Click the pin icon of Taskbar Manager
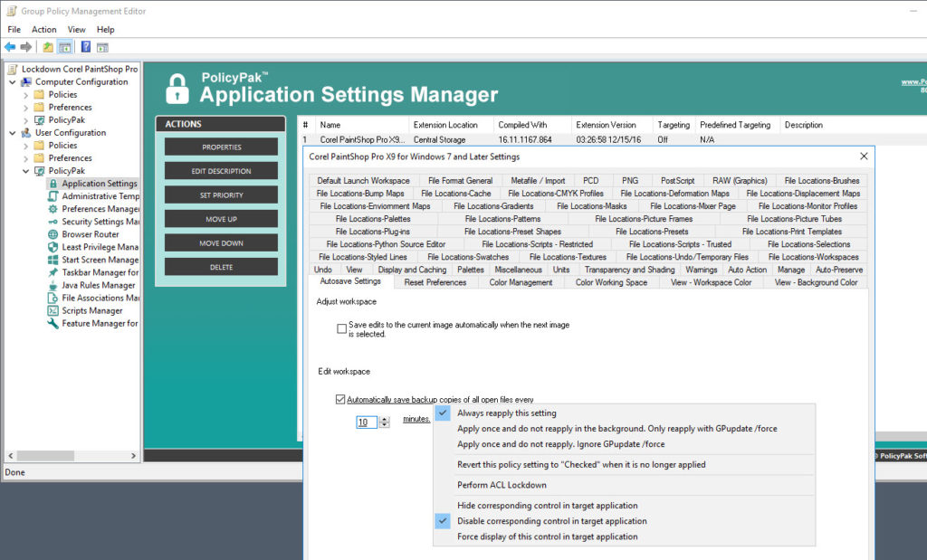 (53, 272)
